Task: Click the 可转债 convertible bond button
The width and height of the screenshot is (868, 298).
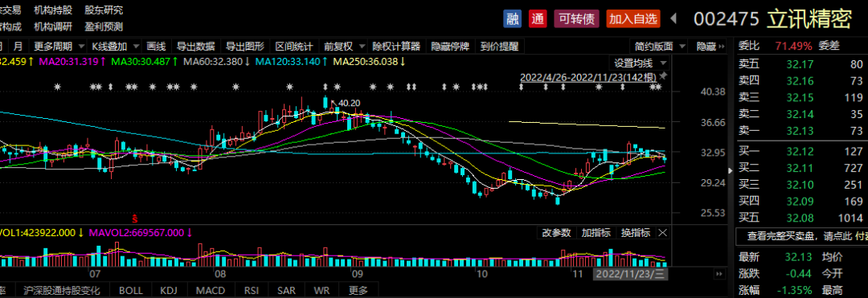Action: [x=576, y=18]
